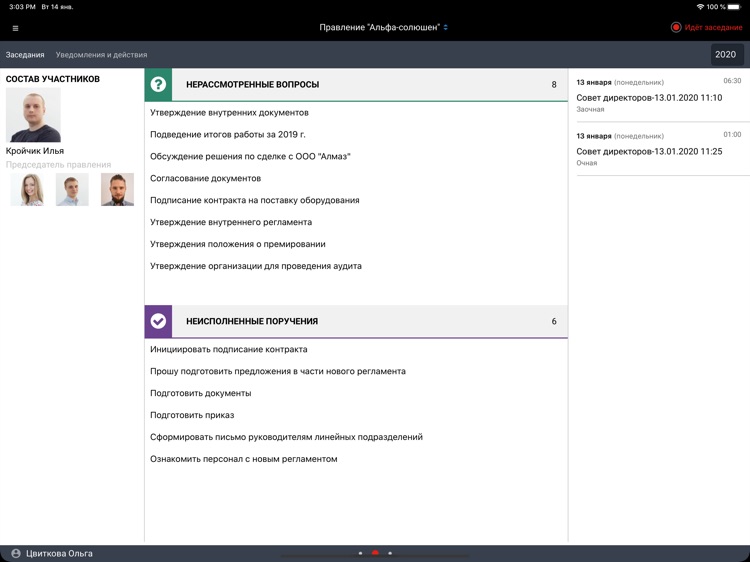Open Прошу подготовить предложения в части нового регламента
The width and height of the screenshot is (750, 562).
[x=278, y=372]
